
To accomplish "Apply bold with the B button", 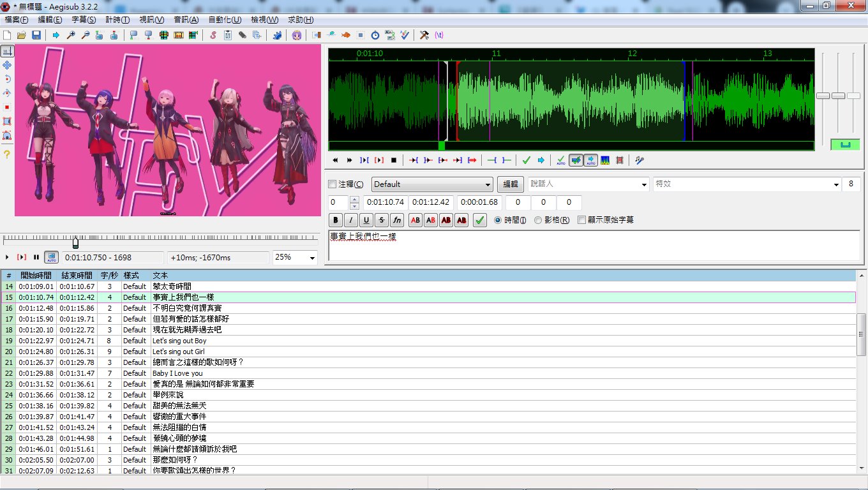I will pos(336,220).
